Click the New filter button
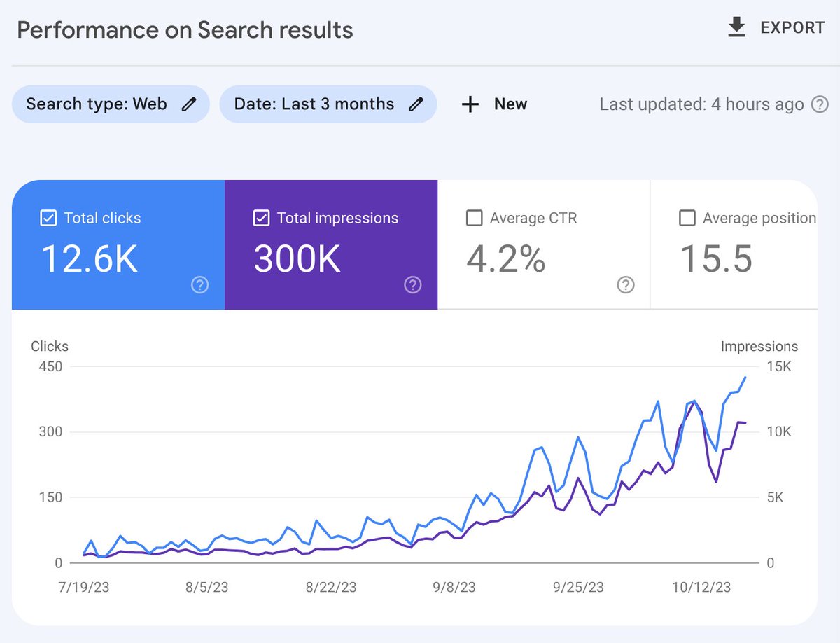The width and height of the screenshot is (840, 643). pyautogui.click(x=494, y=104)
